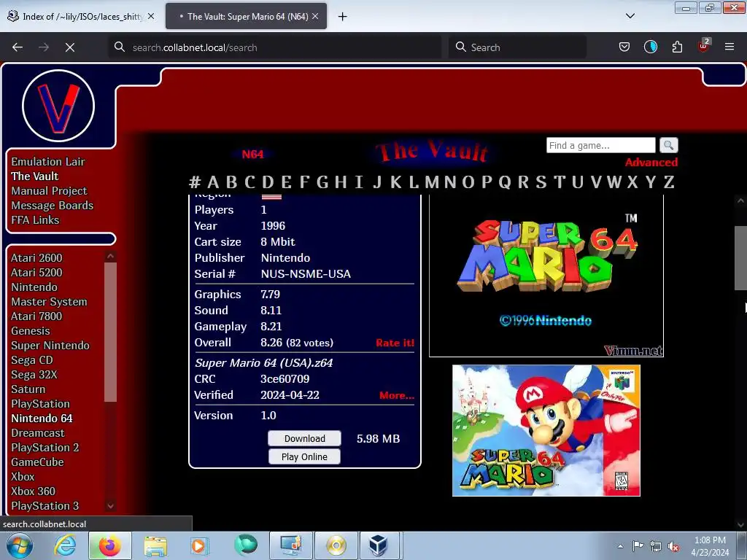The image size is (747, 560).
Task: Open Windows Explorer folder in taskbar
Action: (155, 545)
